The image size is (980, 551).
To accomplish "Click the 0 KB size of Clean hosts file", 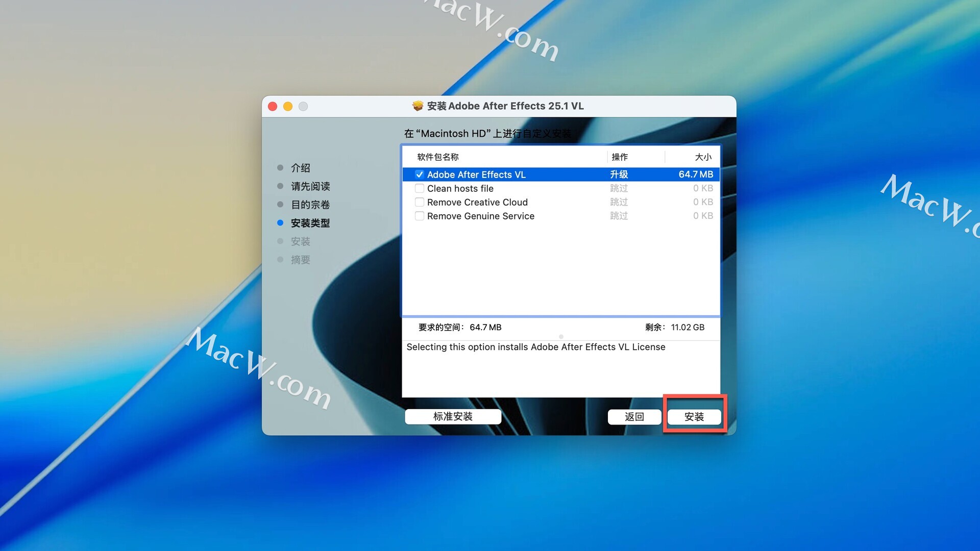I will 703,188.
